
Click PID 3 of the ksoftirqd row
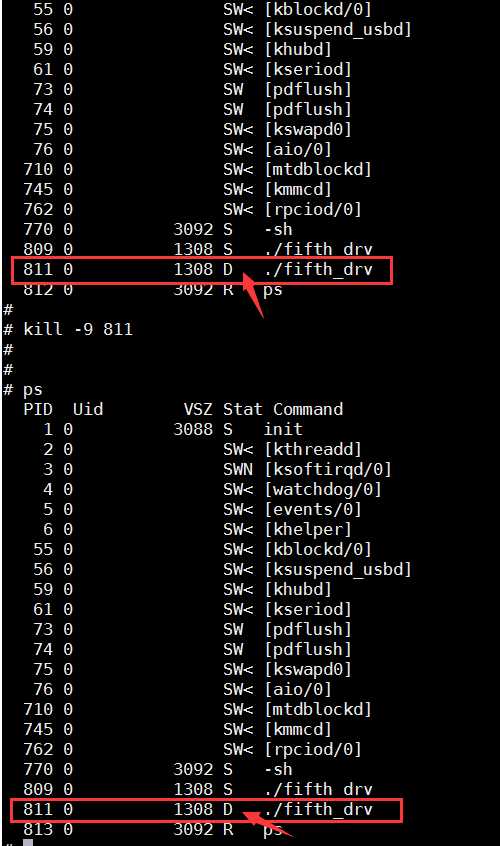pos(48,469)
